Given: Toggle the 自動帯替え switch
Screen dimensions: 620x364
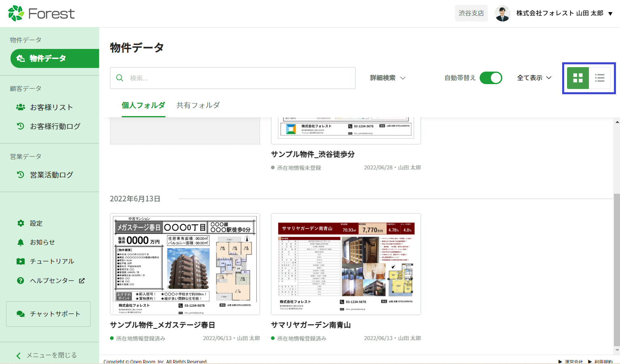Looking at the screenshot, I should click(x=491, y=78).
